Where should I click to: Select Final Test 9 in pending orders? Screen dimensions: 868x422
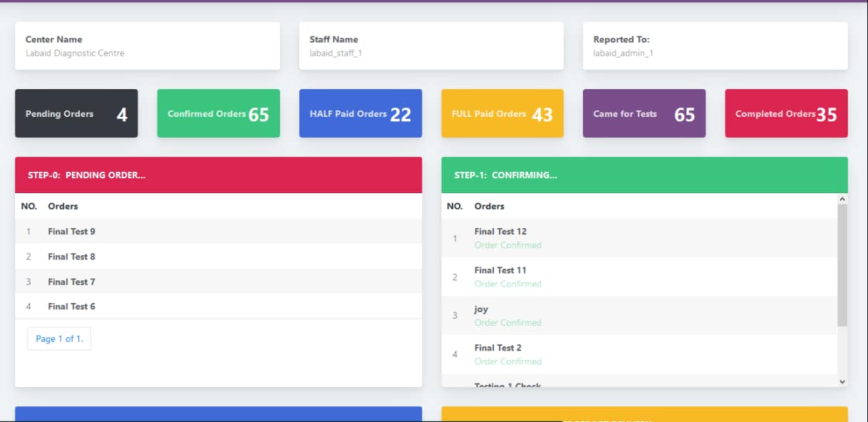(71, 231)
